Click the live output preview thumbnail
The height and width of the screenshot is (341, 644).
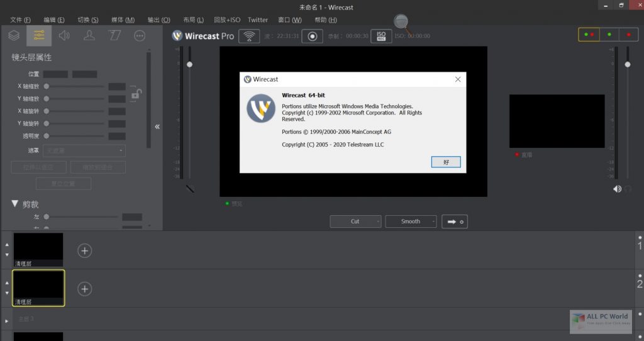(x=557, y=121)
